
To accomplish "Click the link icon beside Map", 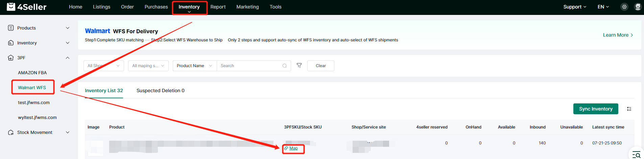I will click(286, 148).
